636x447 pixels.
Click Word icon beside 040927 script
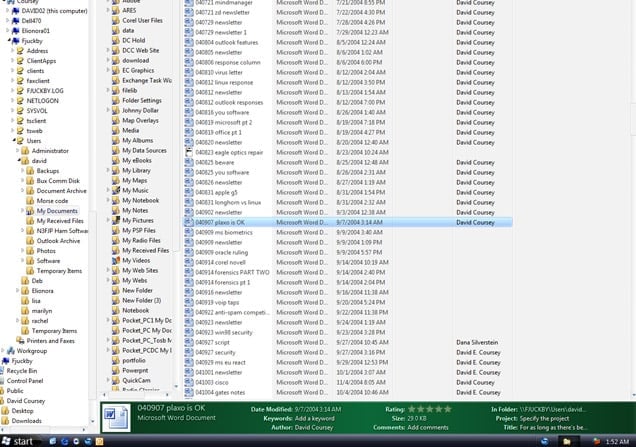pyautogui.click(x=189, y=342)
